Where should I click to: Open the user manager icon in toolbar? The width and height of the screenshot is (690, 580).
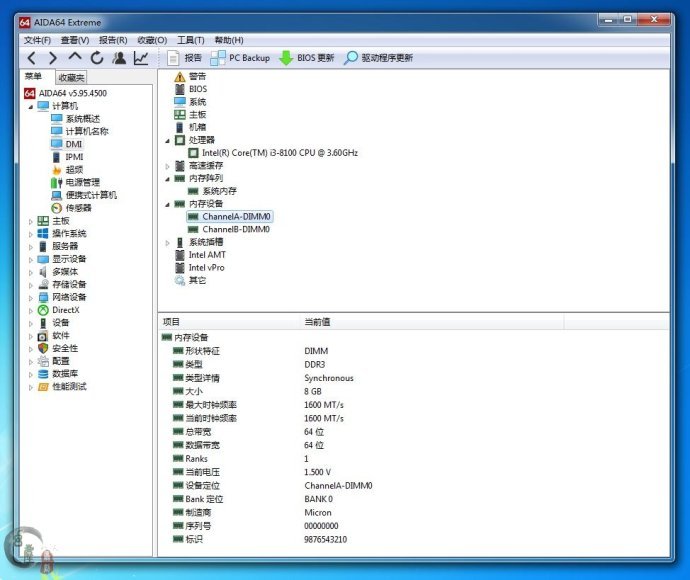pyautogui.click(x=119, y=58)
